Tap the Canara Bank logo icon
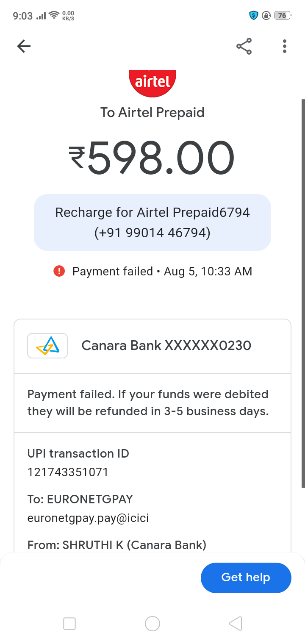This screenshot has height=644, width=305. 47,346
